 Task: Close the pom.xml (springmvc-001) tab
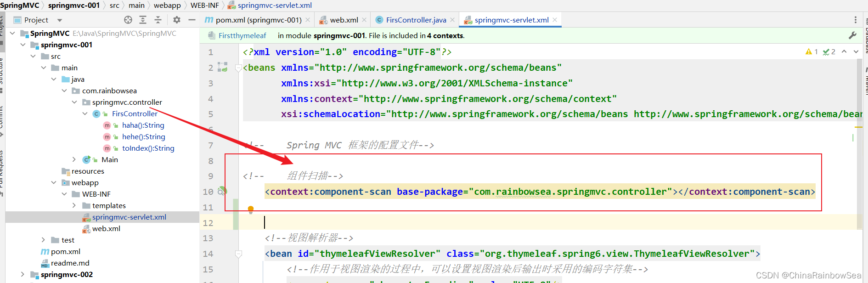pos(308,20)
